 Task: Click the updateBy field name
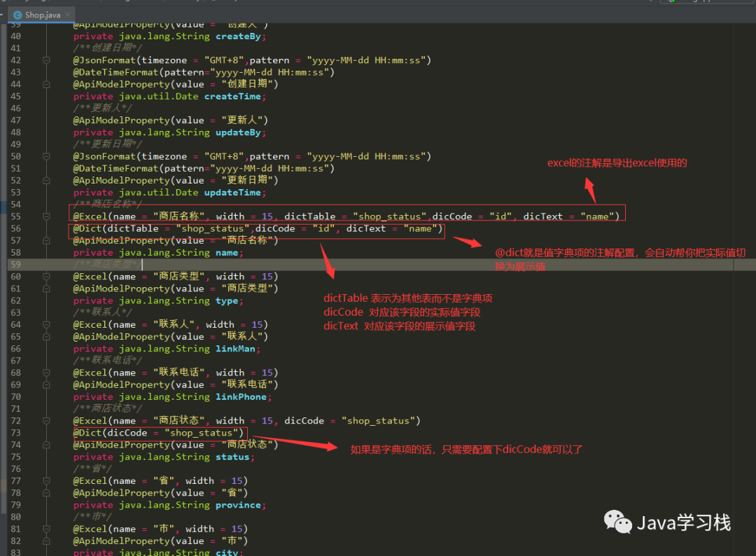tap(238, 132)
